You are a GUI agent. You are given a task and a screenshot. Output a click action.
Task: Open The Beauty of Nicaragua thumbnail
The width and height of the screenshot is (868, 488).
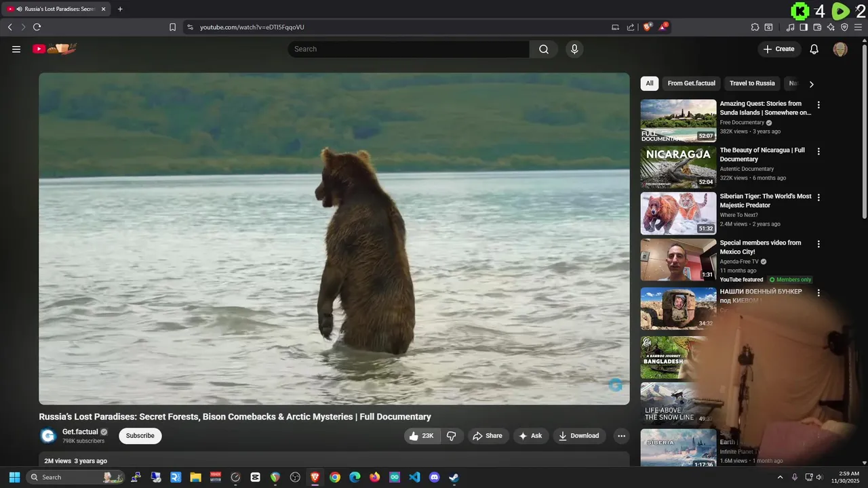(678, 167)
